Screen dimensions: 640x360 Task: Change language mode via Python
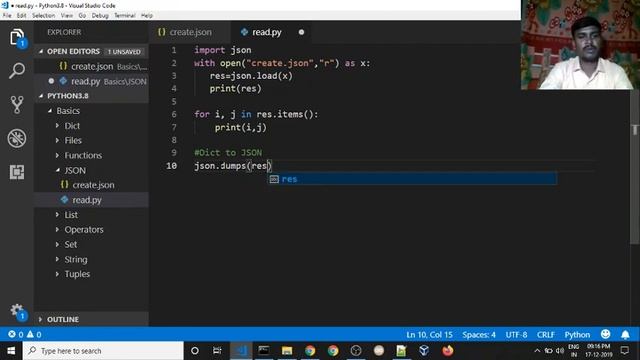pos(577,335)
